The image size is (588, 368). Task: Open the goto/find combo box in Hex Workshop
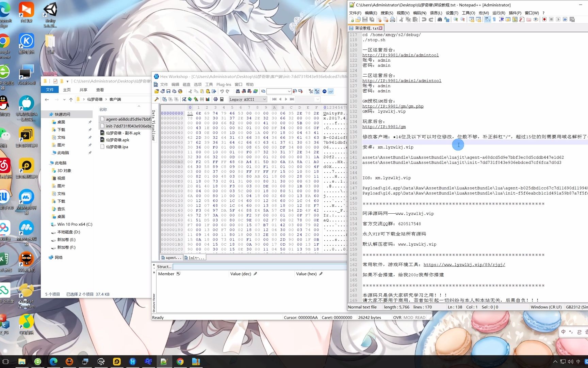[279, 91]
